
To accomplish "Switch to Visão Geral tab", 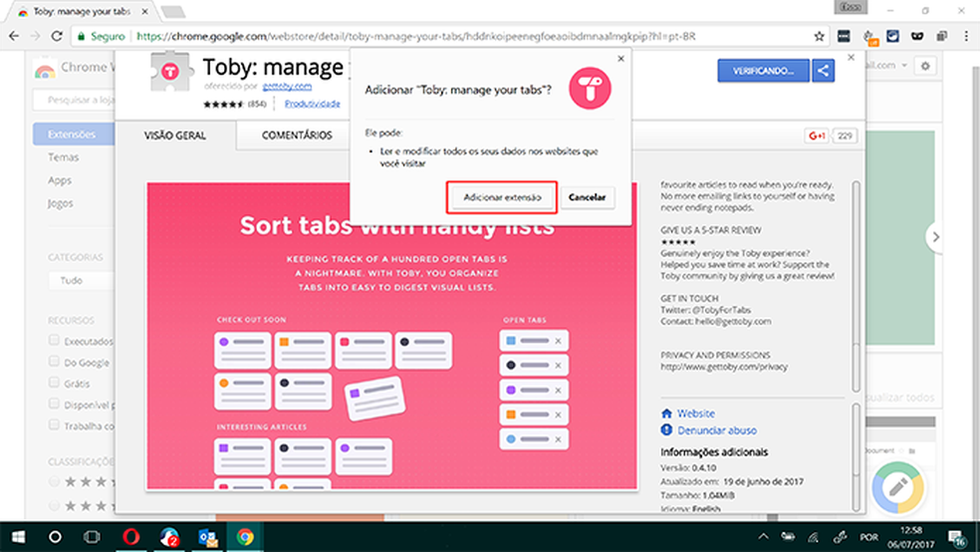I will coord(175,136).
